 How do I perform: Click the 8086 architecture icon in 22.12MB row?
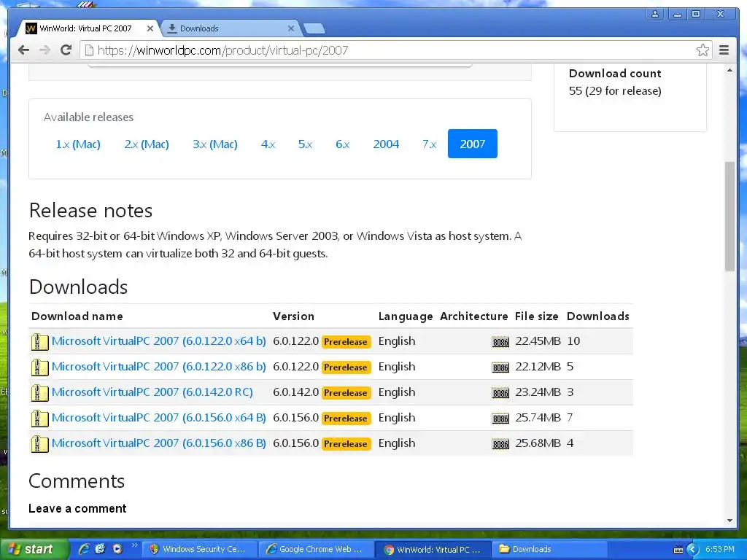click(x=500, y=367)
